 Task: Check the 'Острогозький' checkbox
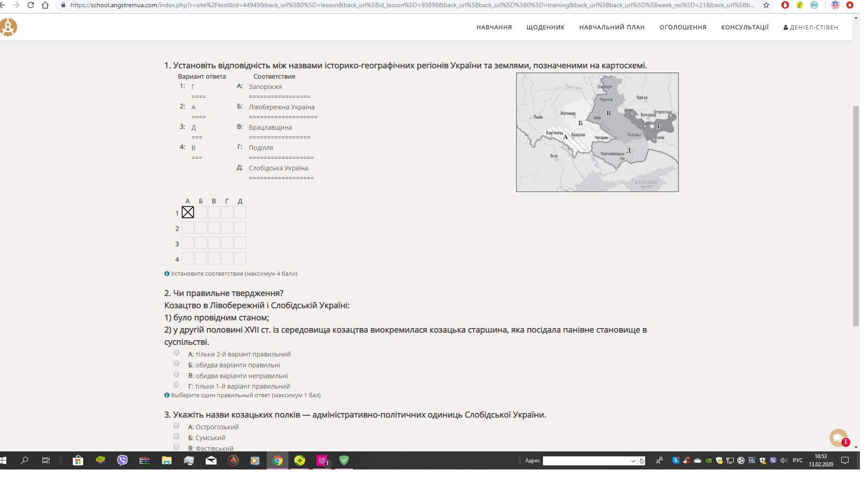pyautogui.click(x=176, y=426)
